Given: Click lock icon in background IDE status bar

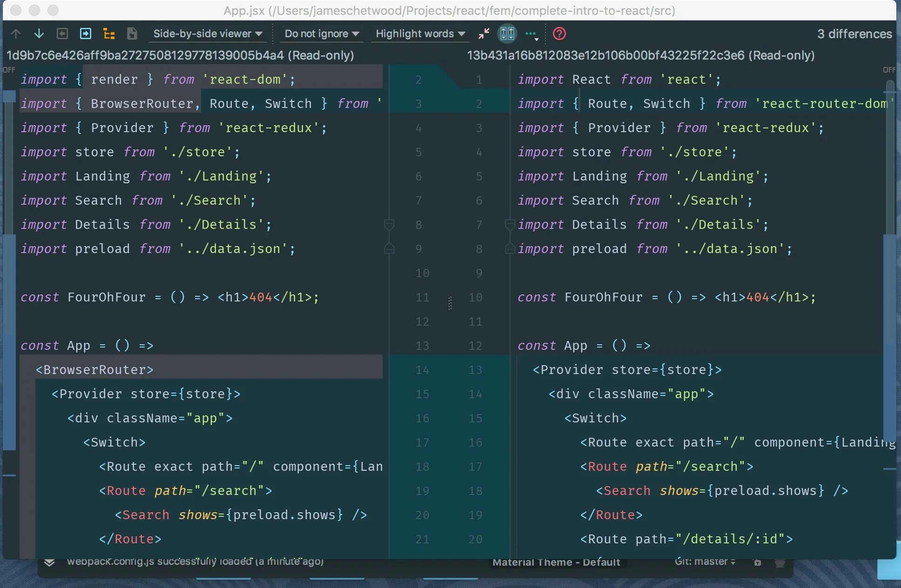Looking at the screenshot, I should (x=758, y=562).
